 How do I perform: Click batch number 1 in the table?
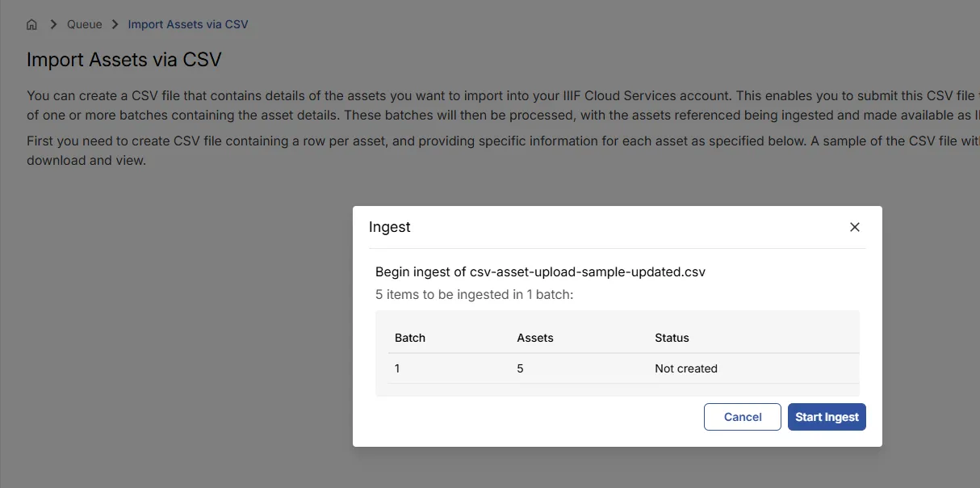point(396,368)
